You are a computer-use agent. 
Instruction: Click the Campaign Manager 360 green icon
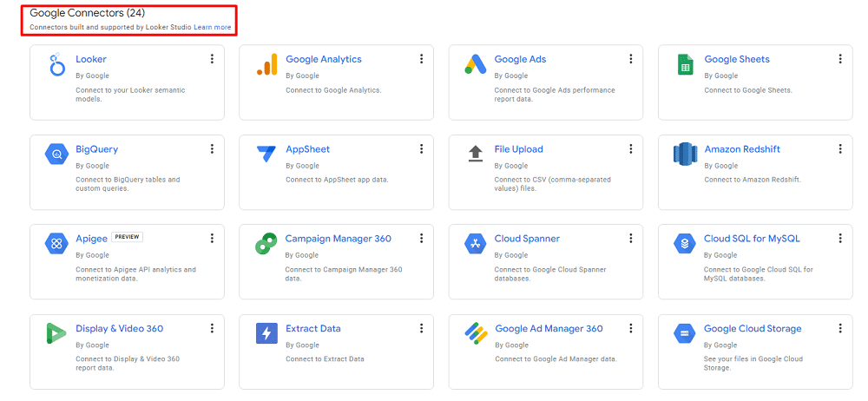point(266,244)
